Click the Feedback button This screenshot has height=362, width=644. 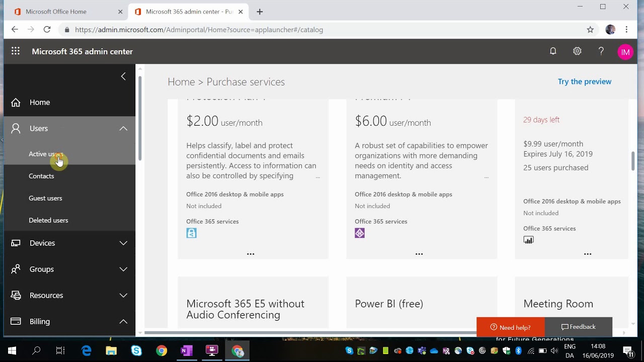tap(579, 327)
